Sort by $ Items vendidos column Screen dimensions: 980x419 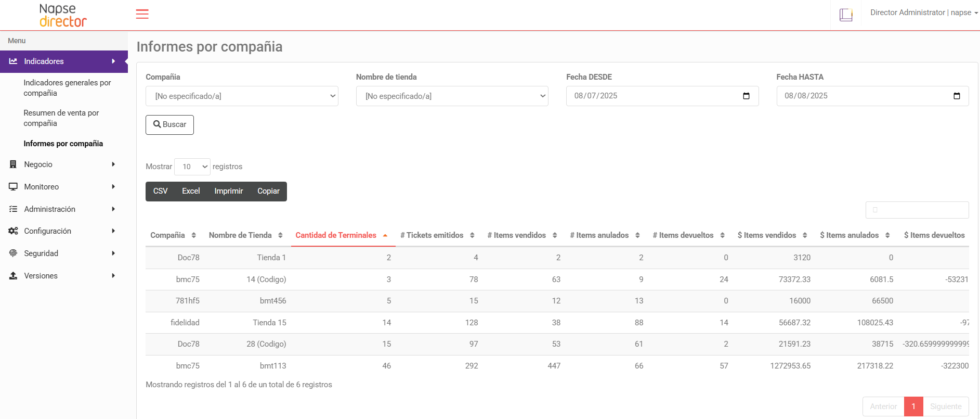coord(772,235)
